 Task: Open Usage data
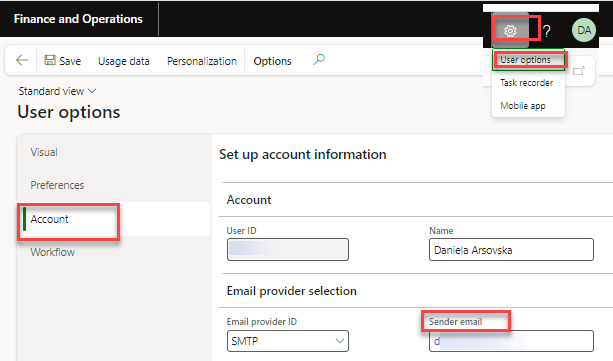coord(124,61)
